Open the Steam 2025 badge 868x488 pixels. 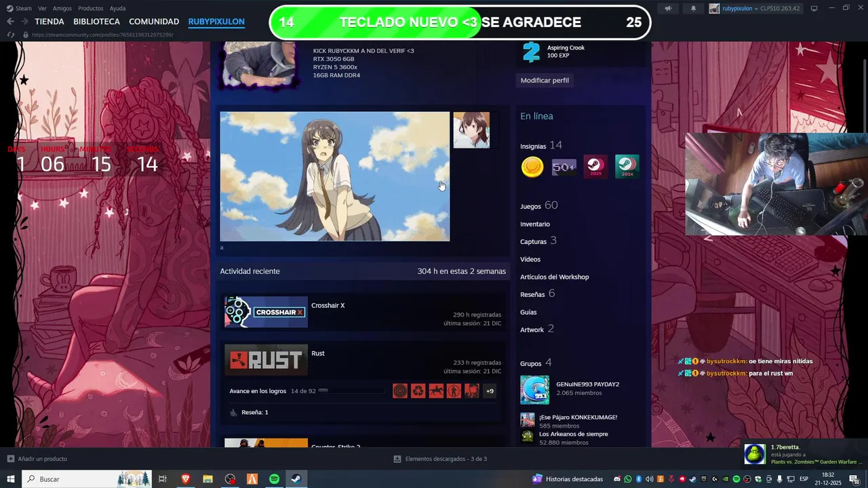[595, 167]
